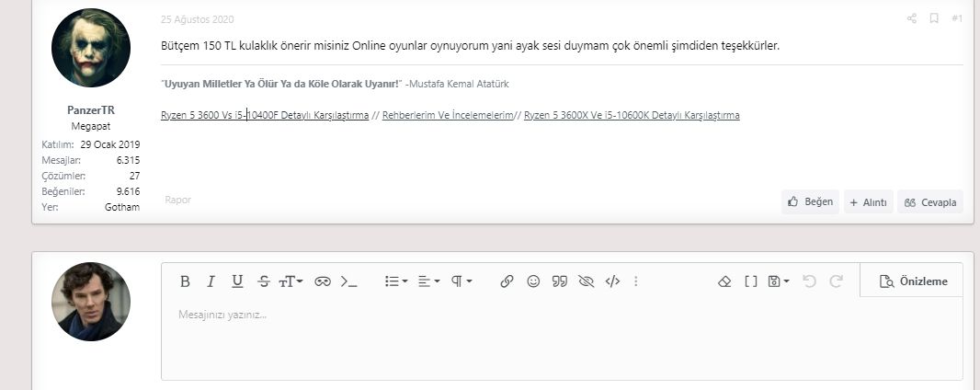This screenshot has width=980, height=390.
Task: Reply to the post with Cevapla
Action: coord(930,201)
